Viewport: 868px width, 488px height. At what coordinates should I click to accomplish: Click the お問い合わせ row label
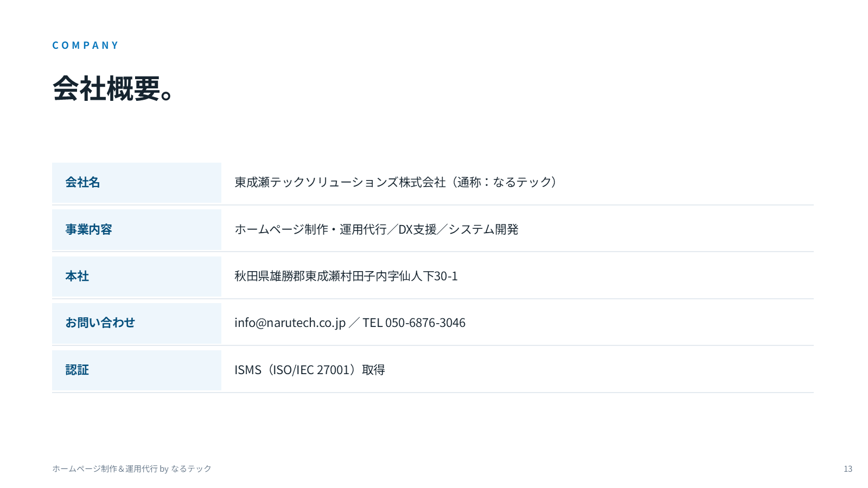[100, 323]
